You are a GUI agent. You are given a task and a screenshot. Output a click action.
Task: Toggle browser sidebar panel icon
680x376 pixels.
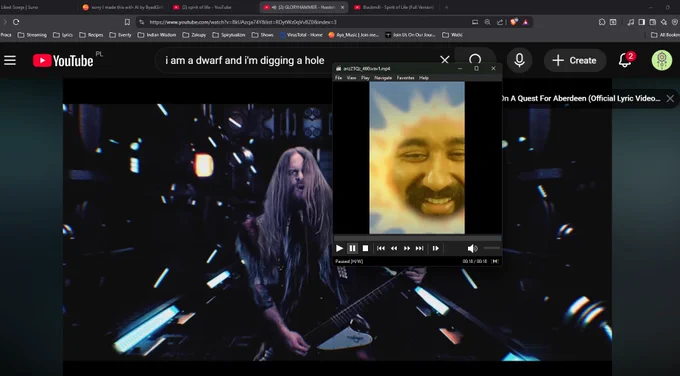pyautogui.click(x=641, y=22)
